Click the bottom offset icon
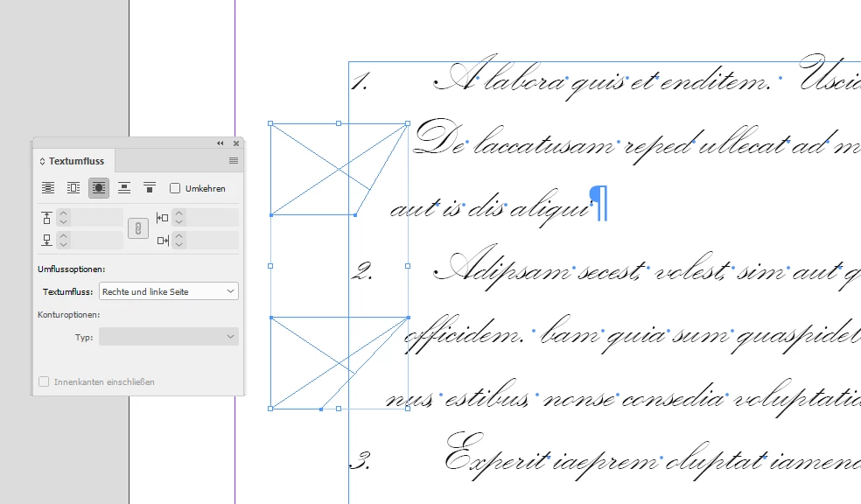The height and width of the screenshot is (504, 861). tap(46, 240)
